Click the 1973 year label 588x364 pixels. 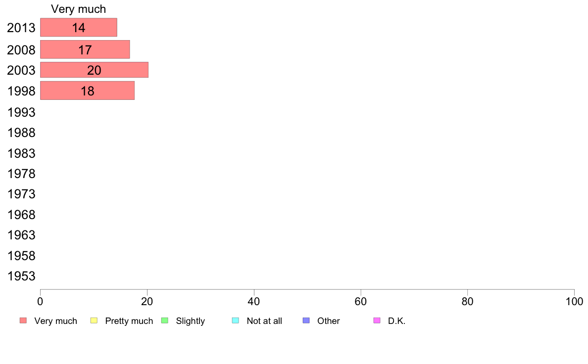21,194
